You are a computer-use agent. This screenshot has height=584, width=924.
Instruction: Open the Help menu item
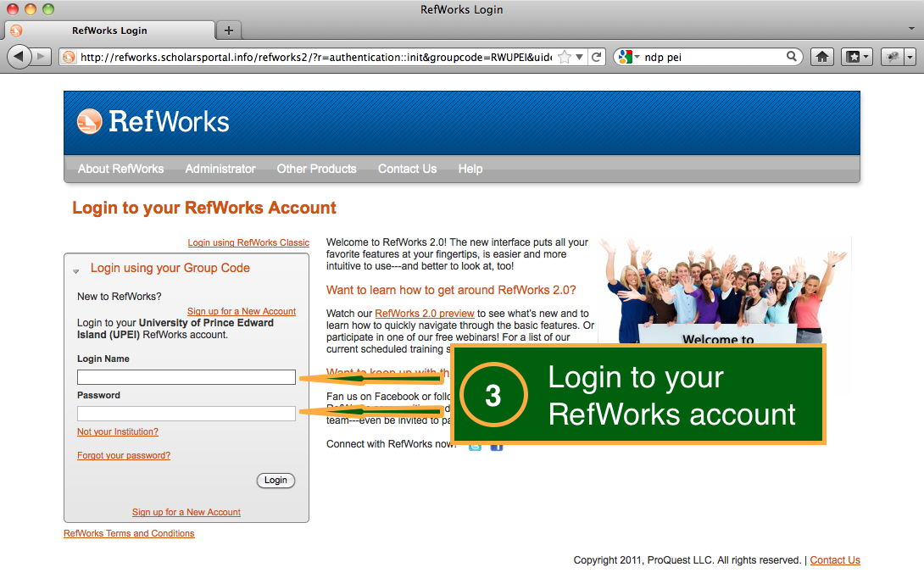click(470, 169)
